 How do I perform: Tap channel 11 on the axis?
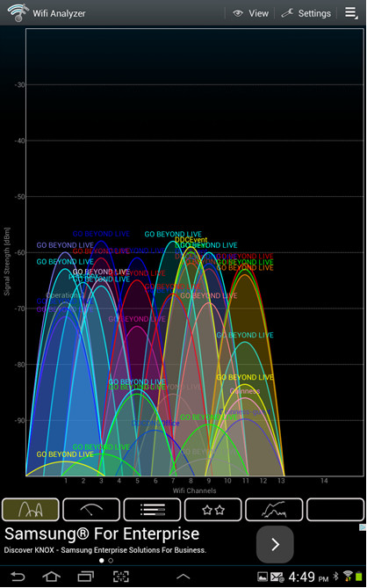pos(245,481)
